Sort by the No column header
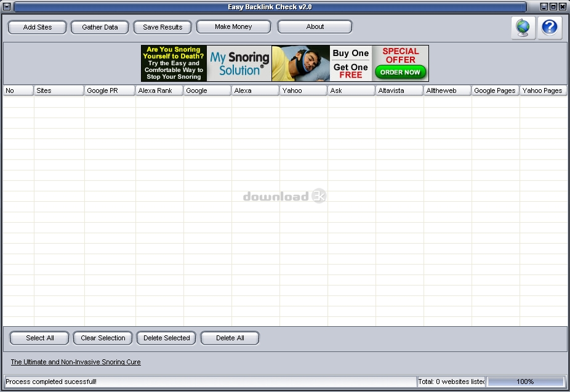Viewport: 570px width, 392px height. click(18, 90)
